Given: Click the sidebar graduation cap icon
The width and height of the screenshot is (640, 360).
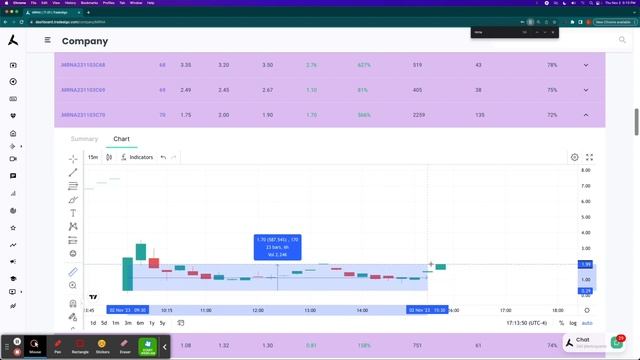Looking at the screenshot, I should tap(13, 278).
